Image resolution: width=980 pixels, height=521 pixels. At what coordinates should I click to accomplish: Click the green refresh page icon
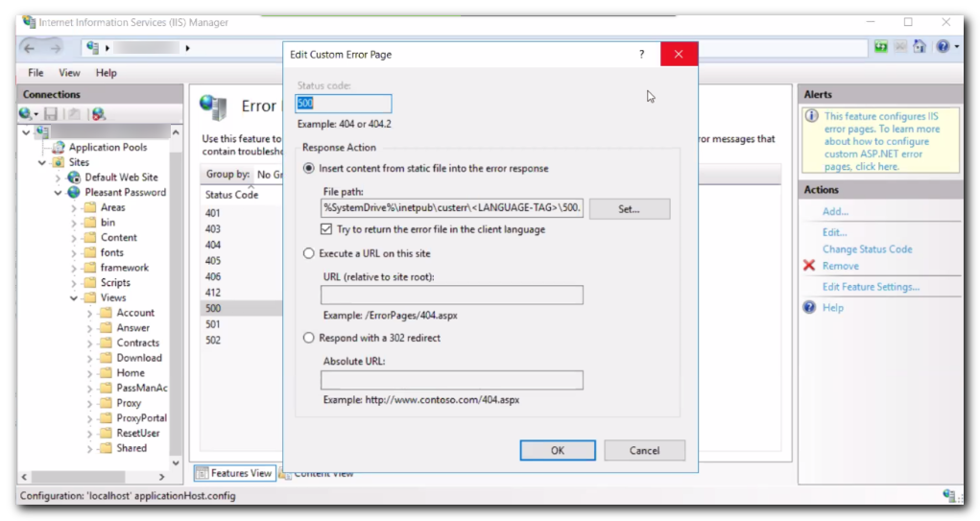pyautogui.click(x=880, y=47)
